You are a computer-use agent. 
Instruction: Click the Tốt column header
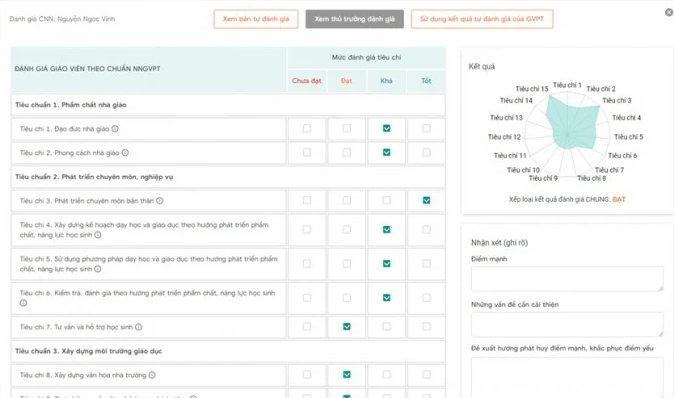click(x=426, y=81)
